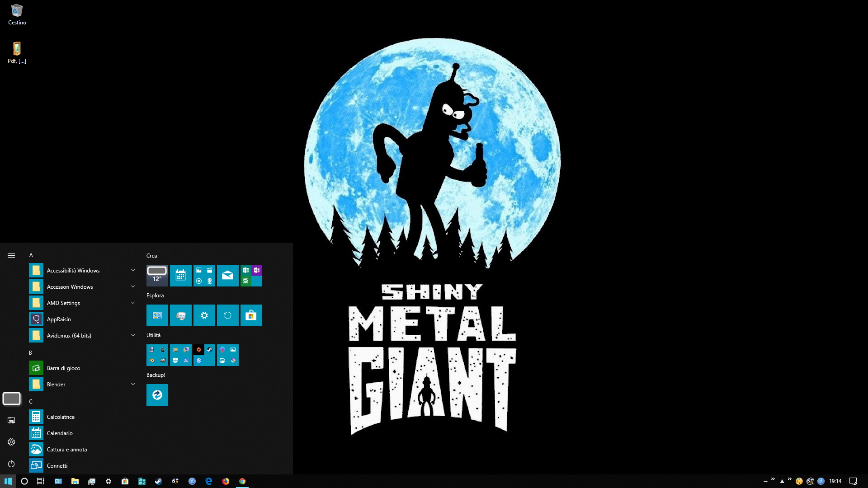Open qBittorrent from the taskbar
The image size is (868, 488).
click(192, 481)
